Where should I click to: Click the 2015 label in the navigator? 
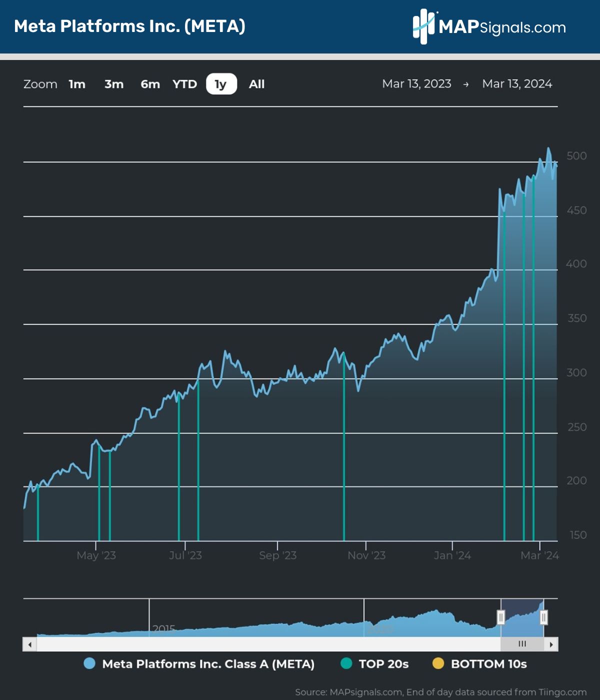click(x=164, y=629)
